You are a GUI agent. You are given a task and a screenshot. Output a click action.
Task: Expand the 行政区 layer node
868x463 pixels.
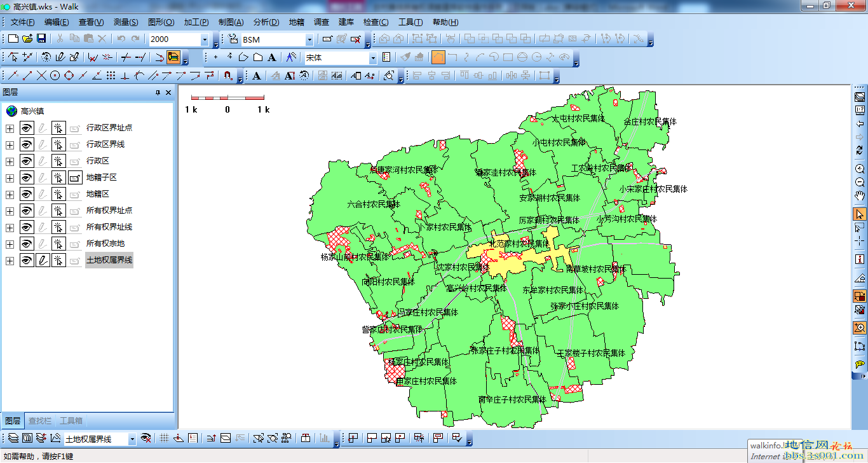point(10,161)
